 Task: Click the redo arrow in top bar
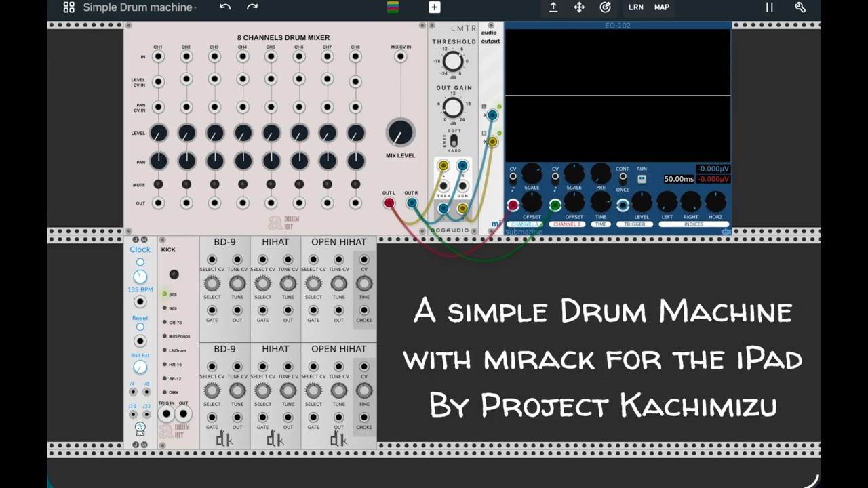[252, 7]
